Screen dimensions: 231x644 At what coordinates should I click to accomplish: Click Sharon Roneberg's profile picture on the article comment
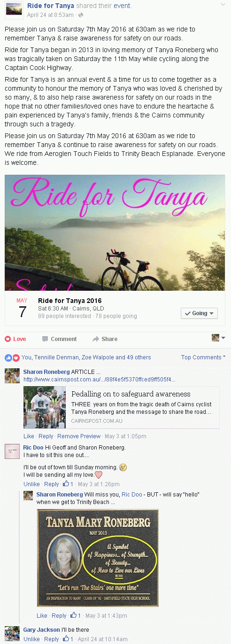click(x=12, y=376)
